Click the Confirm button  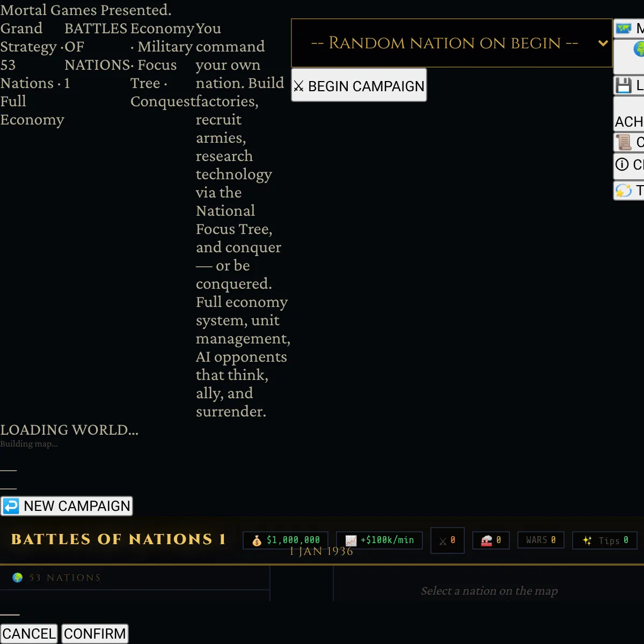click(x=95, y=634)
